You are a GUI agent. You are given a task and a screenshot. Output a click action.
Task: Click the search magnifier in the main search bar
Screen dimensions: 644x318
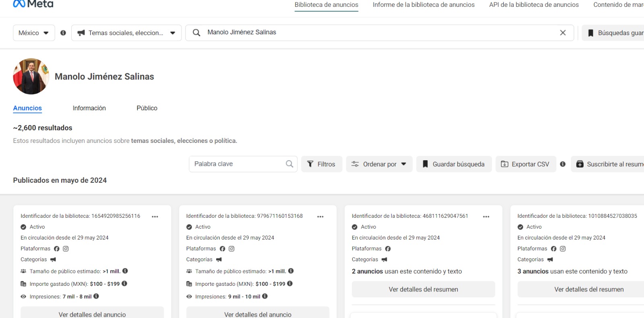tap(196, 33)
